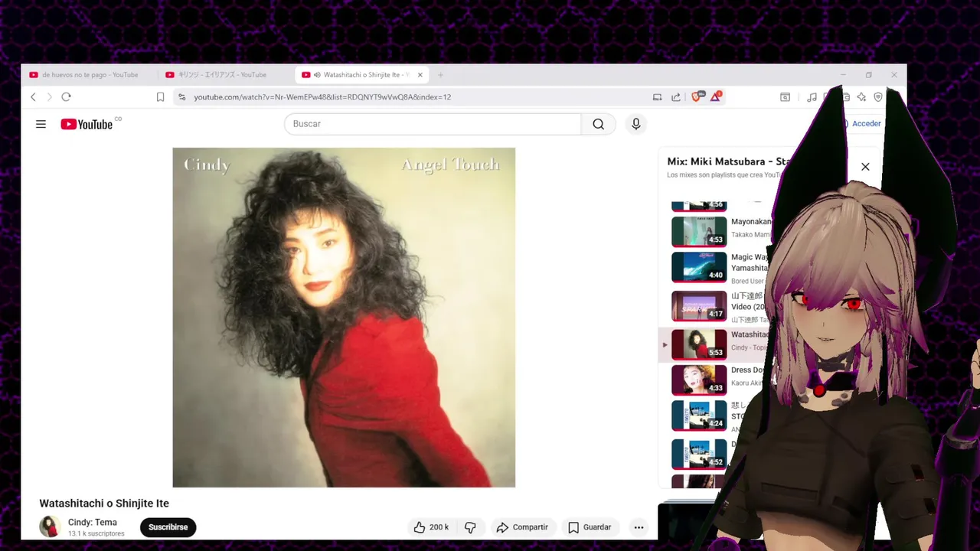Open Brave Leo AI sparkle icon

(x=861, y=97)
